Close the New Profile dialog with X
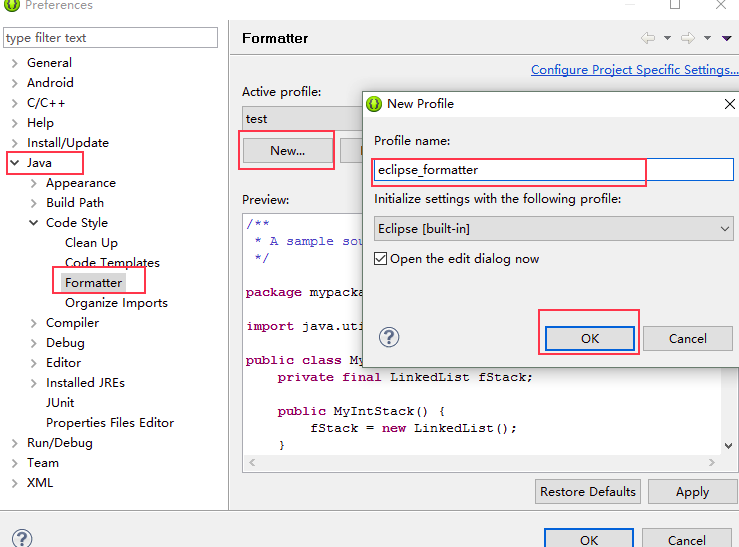739x547 pixels. tap(729, 104)
